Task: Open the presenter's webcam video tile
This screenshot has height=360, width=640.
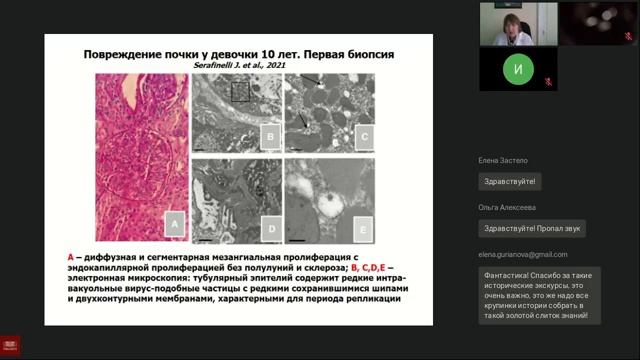Action: pos(518,24)
